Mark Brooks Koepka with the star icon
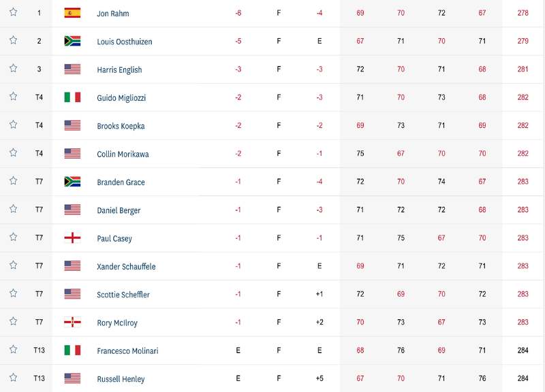 pyautogui.click(x=13, y=125)
